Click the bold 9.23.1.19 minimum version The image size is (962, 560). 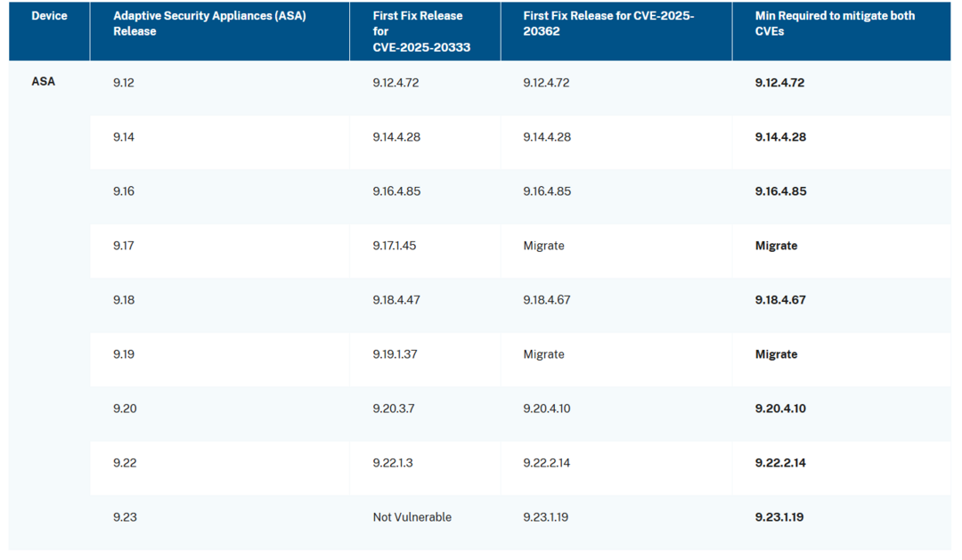[x=779, y=517]
